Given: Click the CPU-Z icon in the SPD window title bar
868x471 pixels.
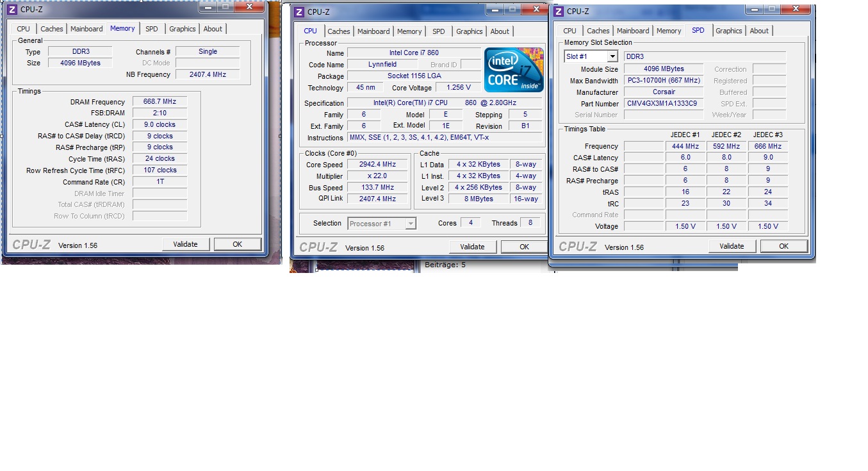Looking at the screenshot, I should click(x=559, y=12).
